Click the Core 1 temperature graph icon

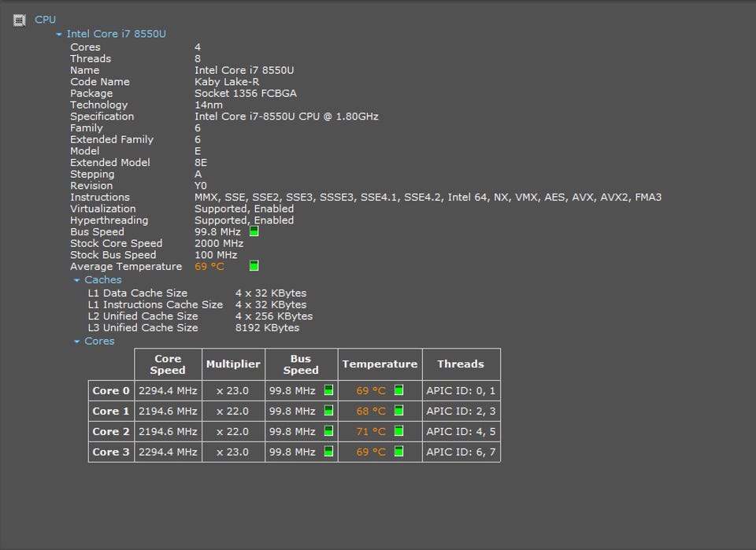(398, 411)
